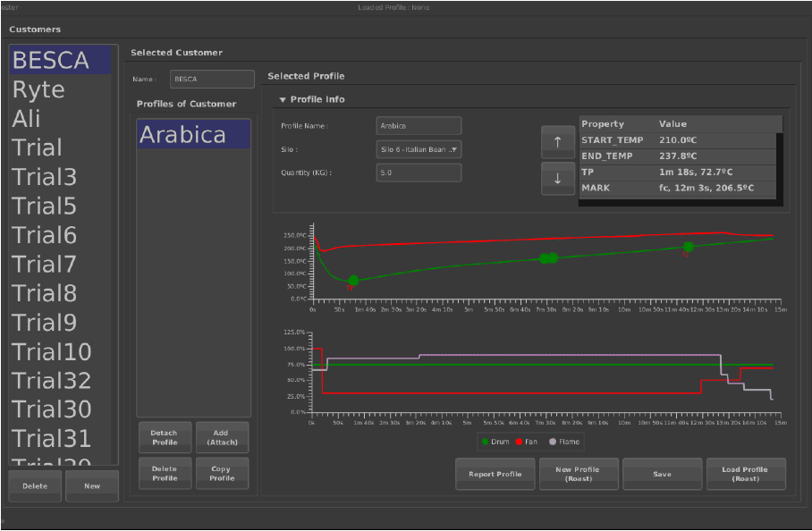This screenshot has width=812, height=531.
Task: Click the green marker mid-way on drum curve
Action: click(548, 258)
